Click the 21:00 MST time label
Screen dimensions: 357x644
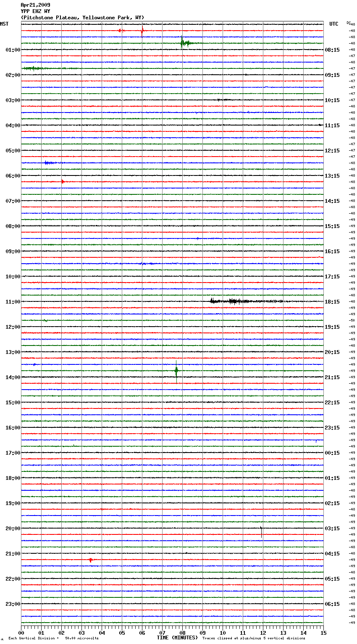point(13,554)
